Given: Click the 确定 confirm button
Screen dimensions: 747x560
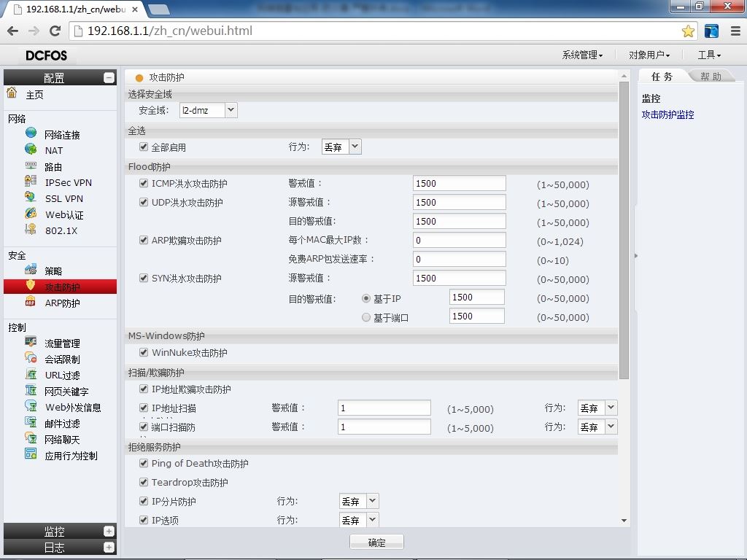Looking at the screenshot, I should pyautogui.click(x=376, y=542).
